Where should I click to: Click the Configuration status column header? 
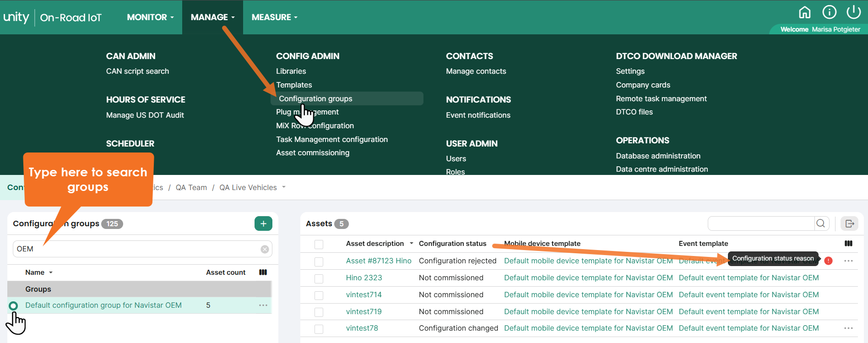(x=452, y=244)
